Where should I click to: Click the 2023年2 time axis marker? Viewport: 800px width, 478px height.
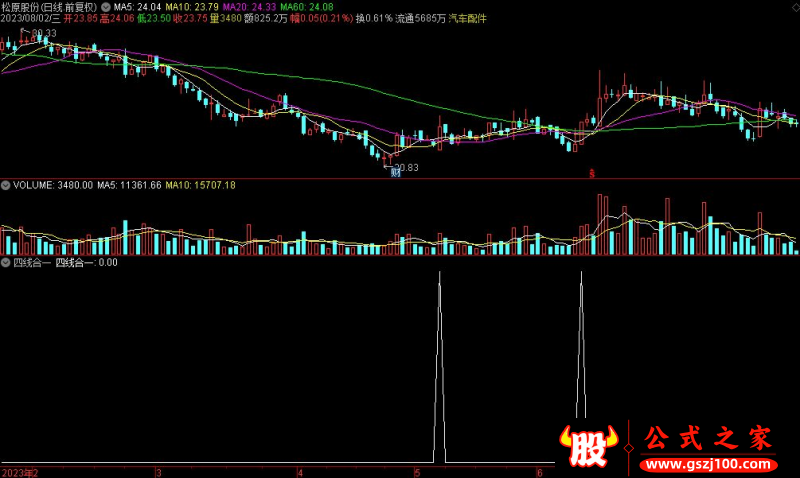20,473
